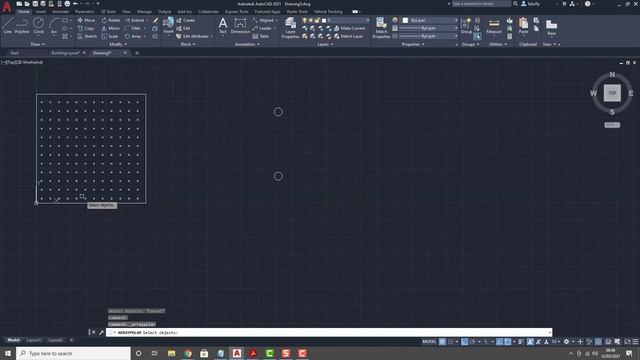Click the Paste tool

tap(523, 25)
